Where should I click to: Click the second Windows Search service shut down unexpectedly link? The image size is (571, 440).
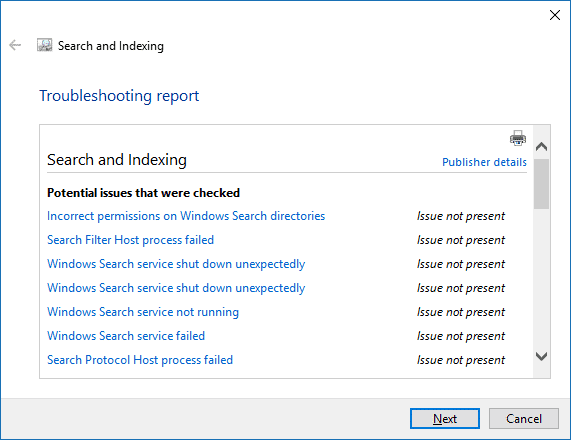(x=176, y=288)
